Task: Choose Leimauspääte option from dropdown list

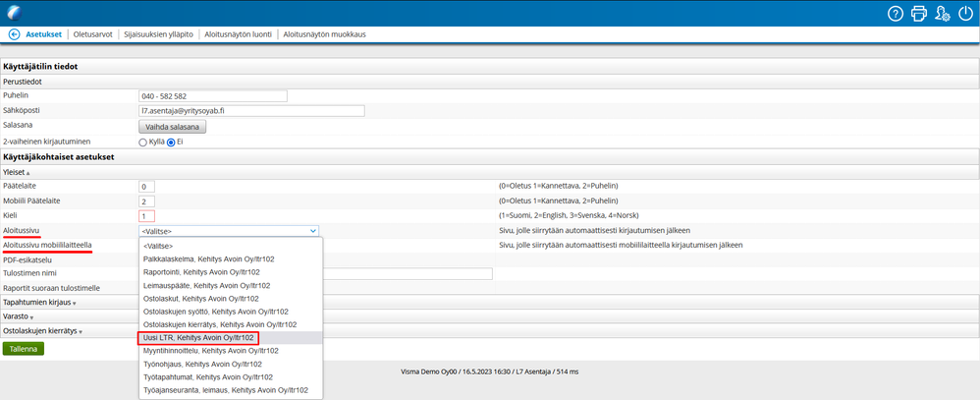Action: pyautogui.click(x=231, y=285)
